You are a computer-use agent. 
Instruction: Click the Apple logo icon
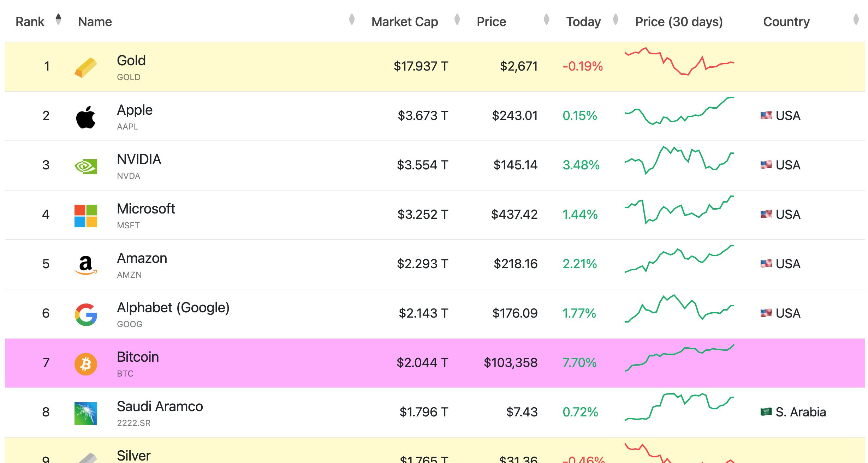click(86, 117)
